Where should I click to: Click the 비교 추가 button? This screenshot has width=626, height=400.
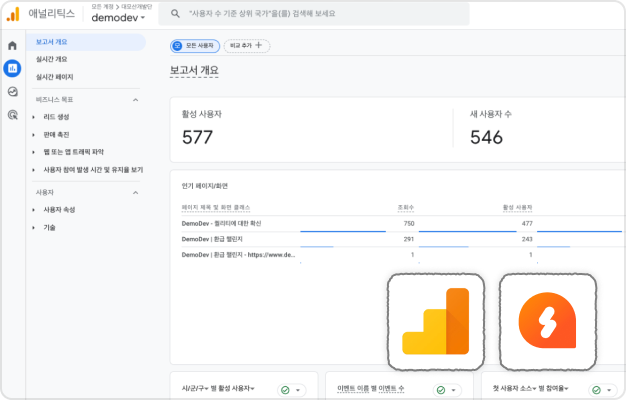pyautogui.click(x=247, y=46)
